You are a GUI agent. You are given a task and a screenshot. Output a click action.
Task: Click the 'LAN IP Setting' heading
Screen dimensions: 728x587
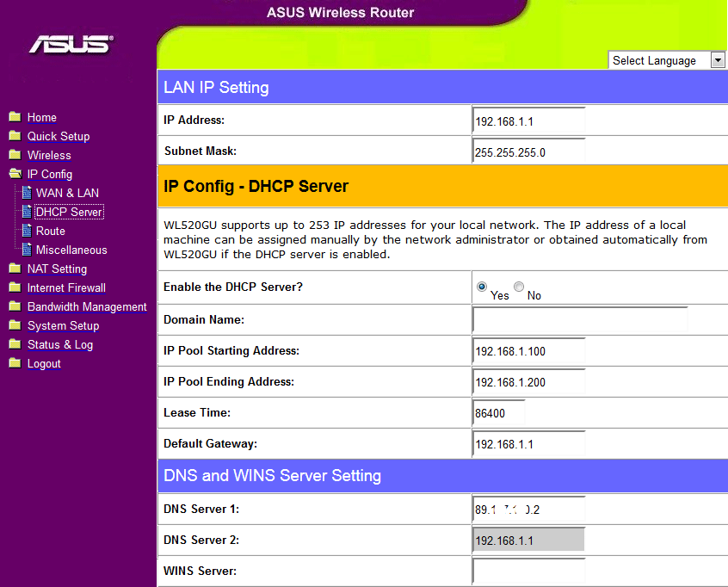[x=216, y=87]
